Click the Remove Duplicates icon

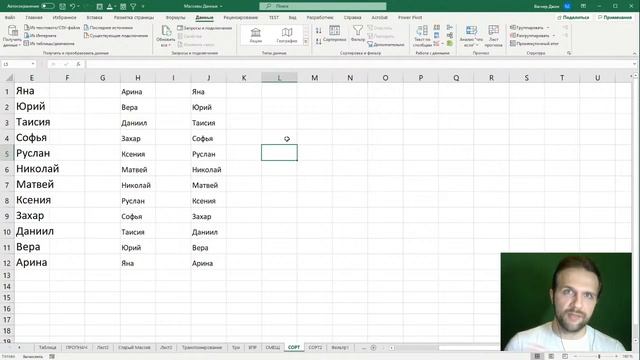point(437,36)
